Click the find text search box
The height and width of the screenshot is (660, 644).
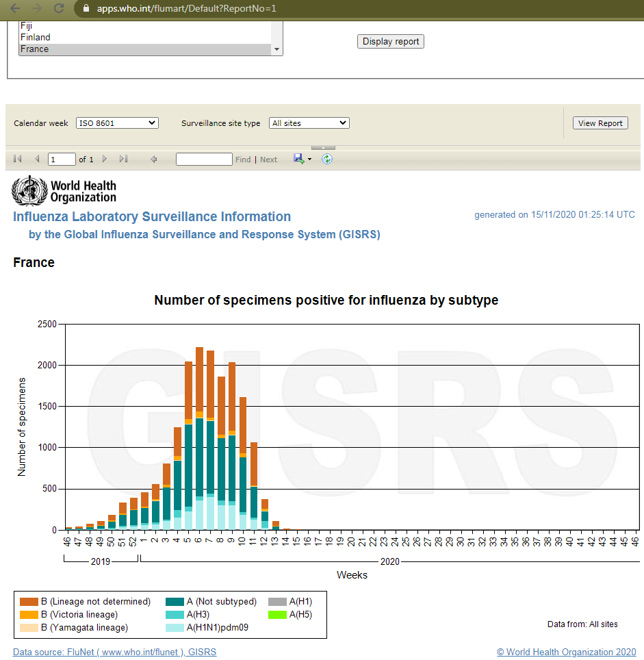tap(204, 160)
